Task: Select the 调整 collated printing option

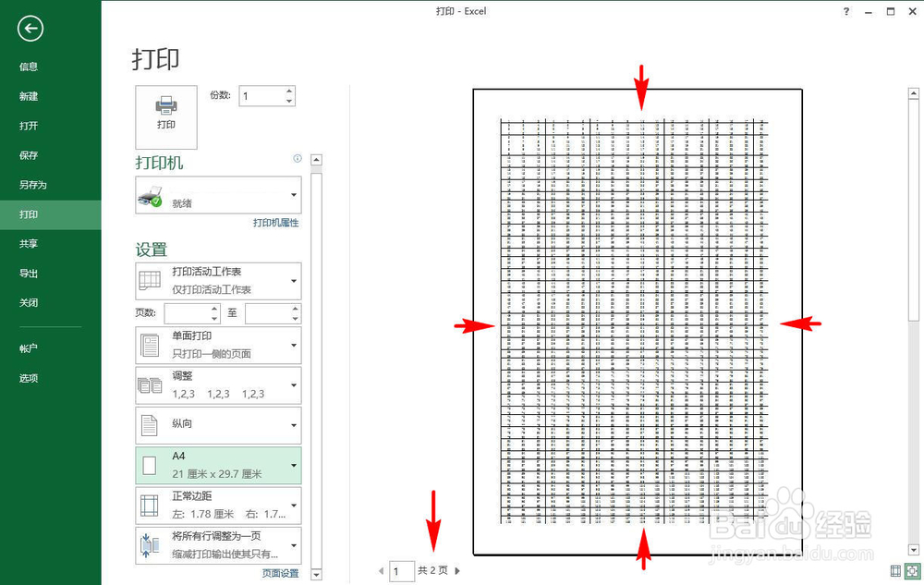Action: pos(217,384)
